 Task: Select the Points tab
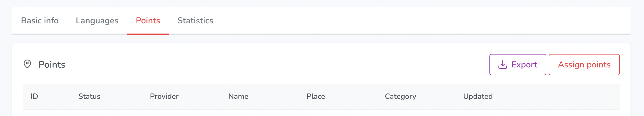[x=148, y=21]
